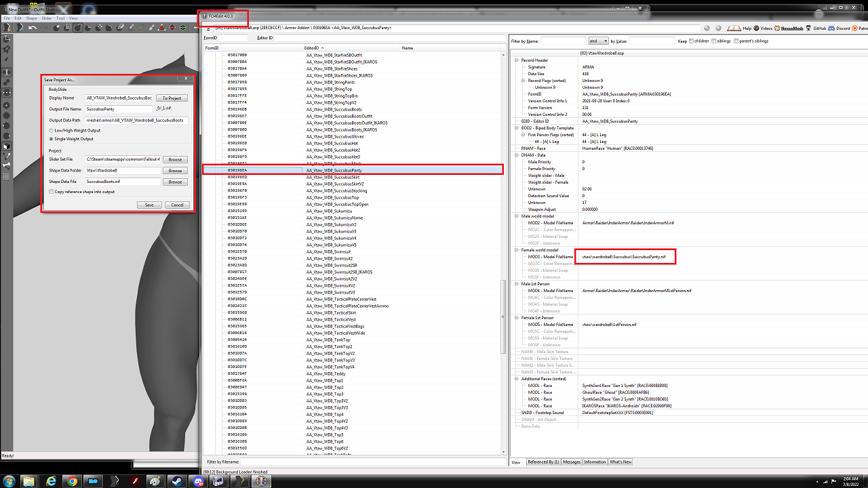868x488 pixels.
Task: Select the green diamond tool in Outfit Studio toolbar
Action: point(182,28)
